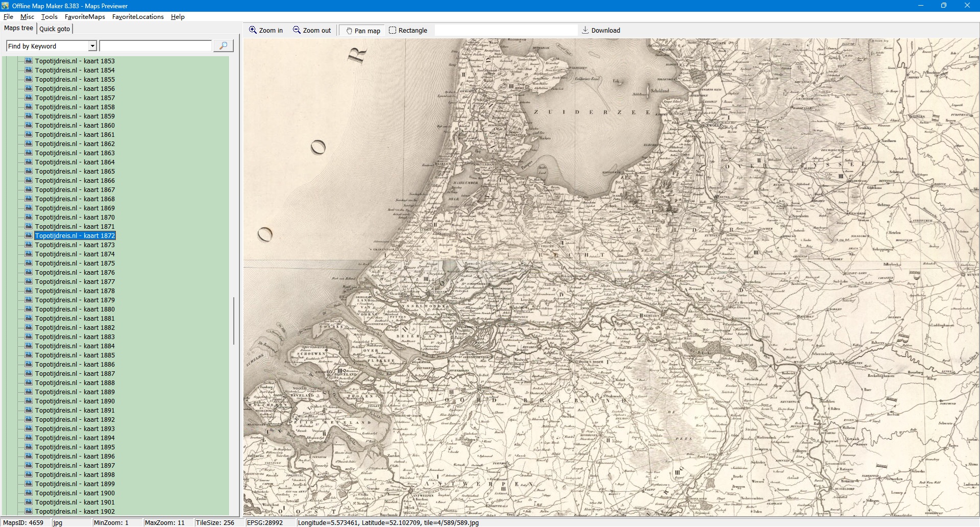
Task: Select Topotijdreis.nl - kaart 1865 in tree
Action: 75,172
